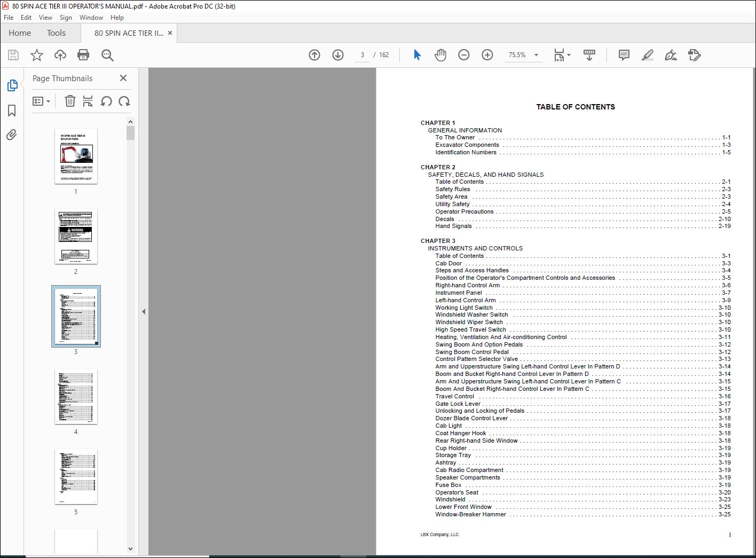Zoom out with the minus button

tap(464, 55)
